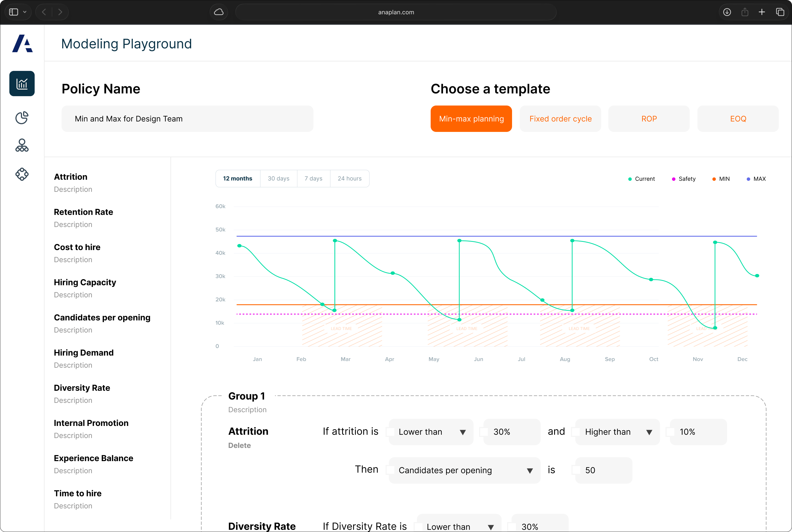The height and width of the screenshot is (532, 792).
Task: Click the browser downloads icon
Action: [727, 12]
